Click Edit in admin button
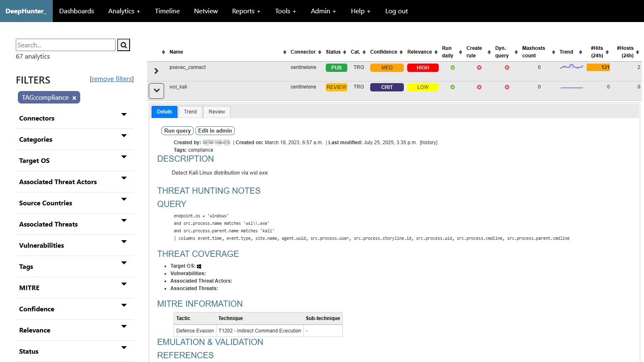 click(x=215, y=131)
